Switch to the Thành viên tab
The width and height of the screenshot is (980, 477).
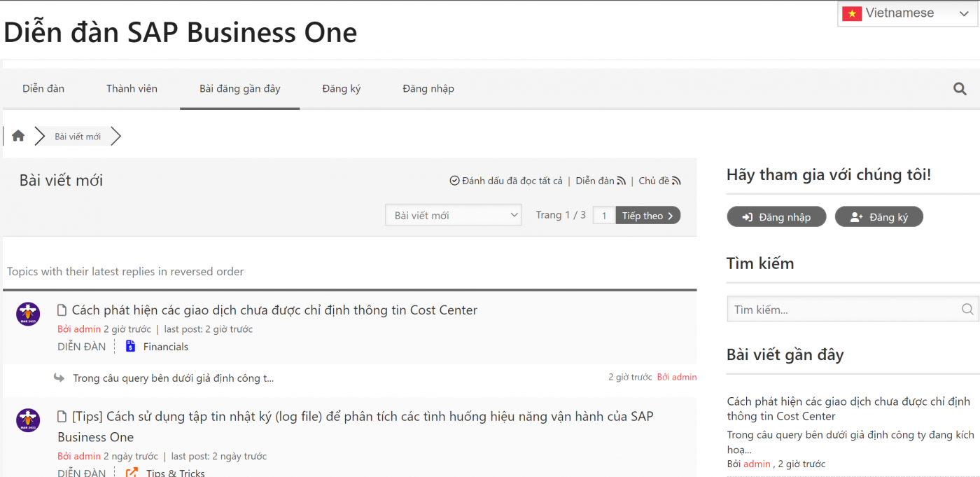132,88
